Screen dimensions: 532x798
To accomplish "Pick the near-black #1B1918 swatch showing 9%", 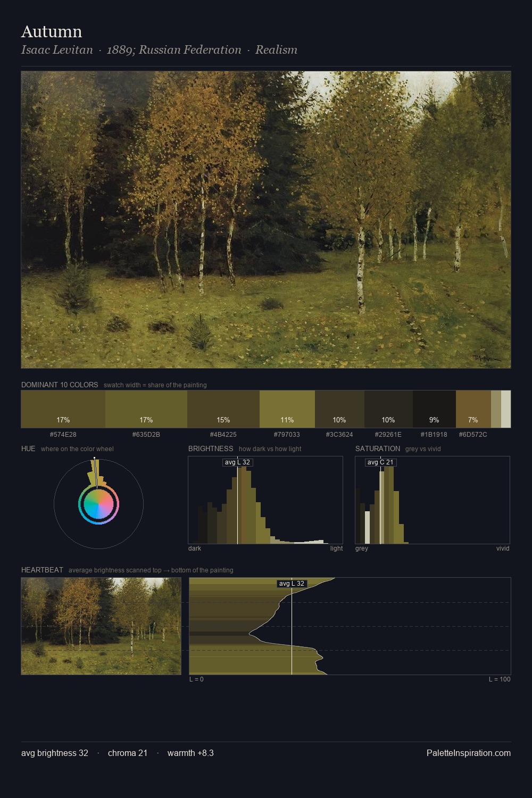I will click(434, 409).
